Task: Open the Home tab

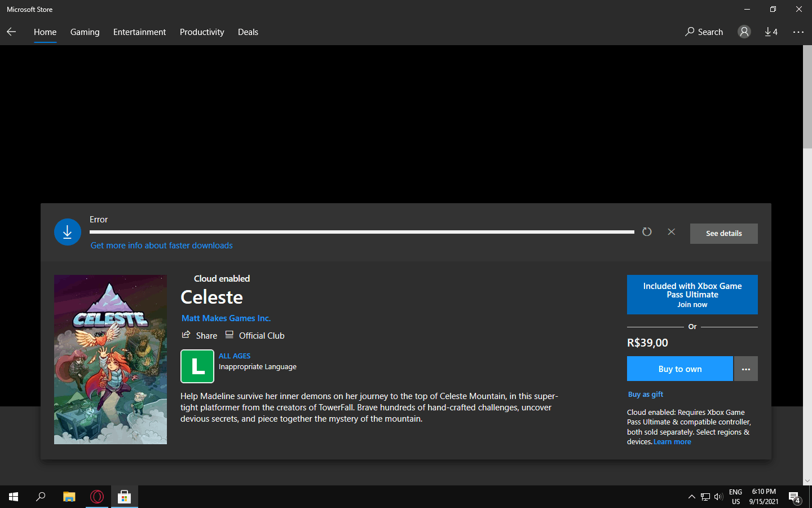Action: click(x=45, y=32)
